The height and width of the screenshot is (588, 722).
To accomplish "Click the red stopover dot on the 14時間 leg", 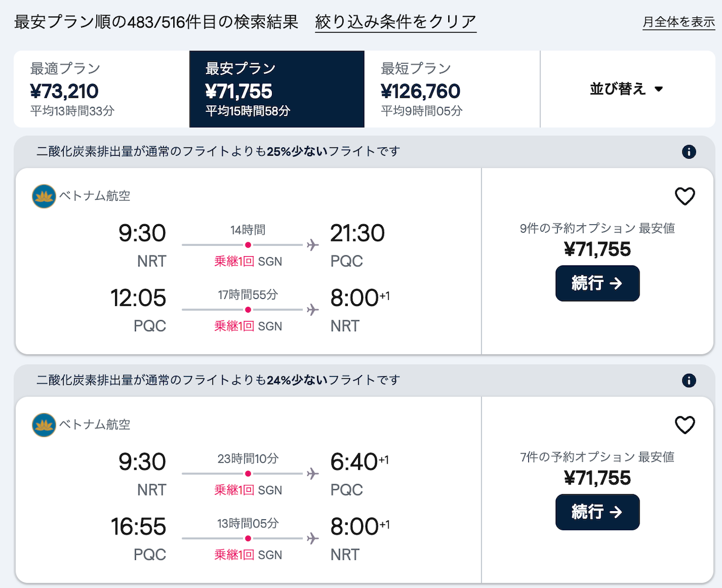I will click(248, 245).
